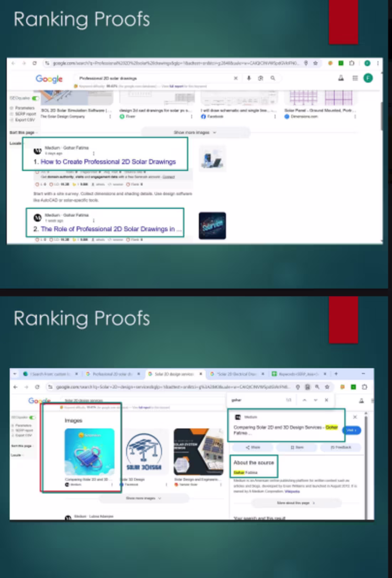The height and width of the screenshot is (578, 392).
Task: Click 'Parameters' link in lower browser
Action: [24, 425]
